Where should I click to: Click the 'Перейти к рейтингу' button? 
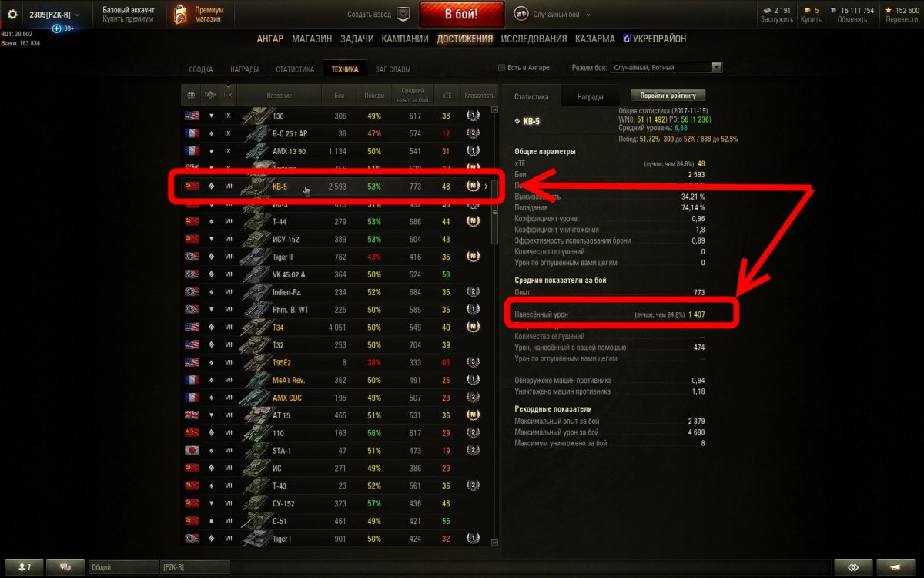pyautogui.click(x=668, y=96)
